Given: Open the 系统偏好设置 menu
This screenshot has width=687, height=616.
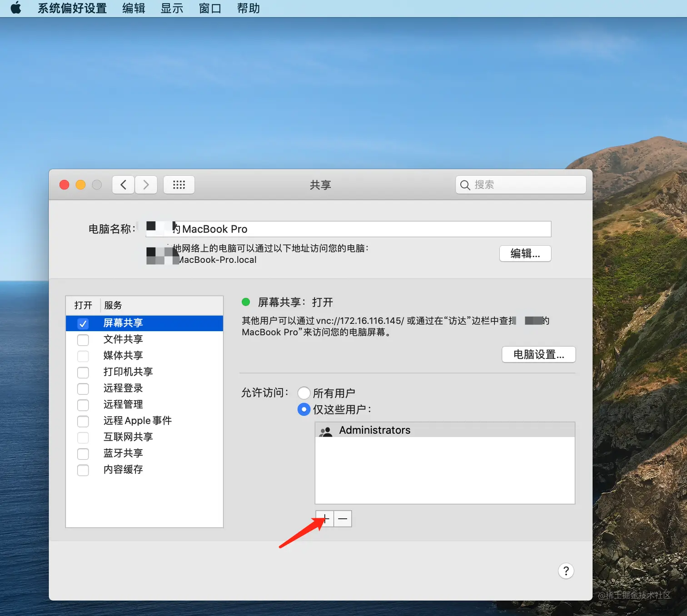Looking at the screenshot, I should point(72,8).
